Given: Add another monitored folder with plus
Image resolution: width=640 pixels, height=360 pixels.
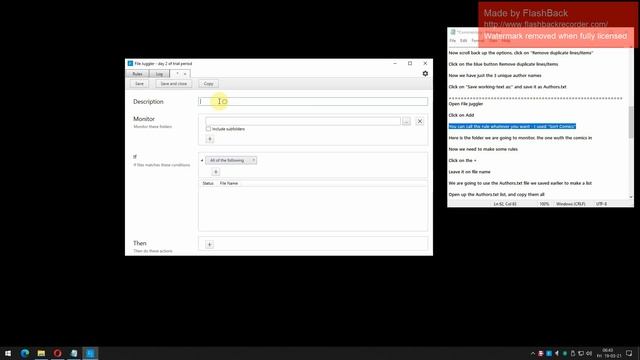Looking at the screenshot, I should tap(209, 139).
